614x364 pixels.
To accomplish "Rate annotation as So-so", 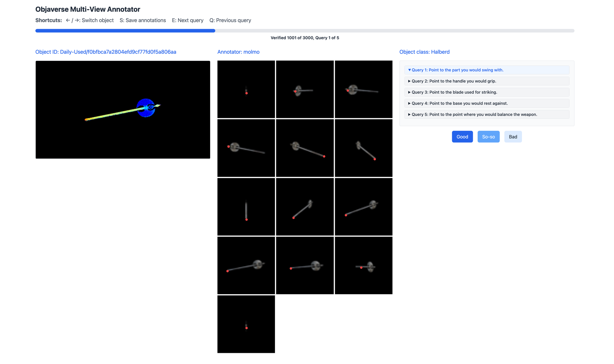I will (x=488, y=137).
